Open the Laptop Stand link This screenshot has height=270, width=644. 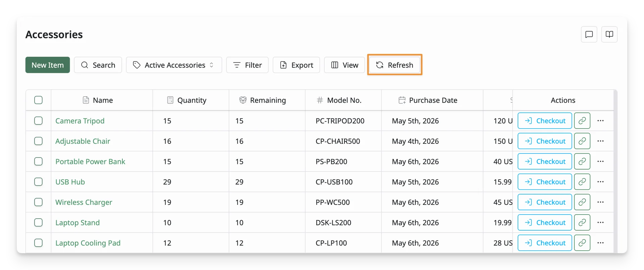(77, 223)
